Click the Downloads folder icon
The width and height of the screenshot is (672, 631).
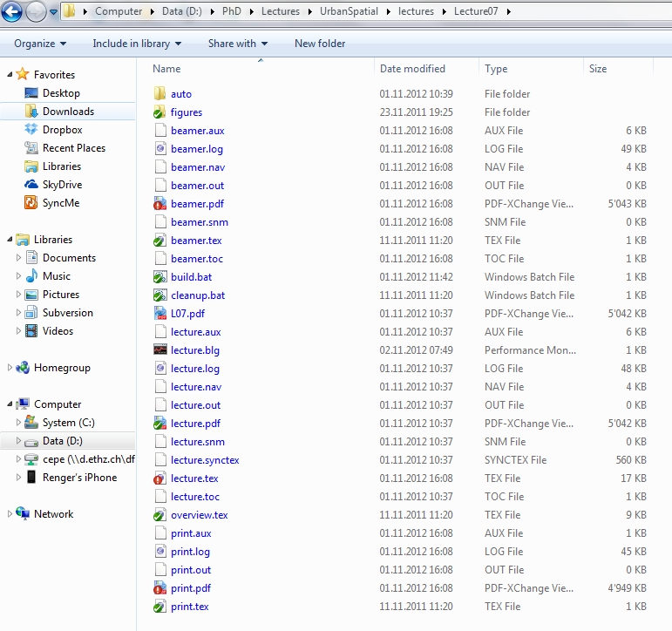[x=31, y=111]
